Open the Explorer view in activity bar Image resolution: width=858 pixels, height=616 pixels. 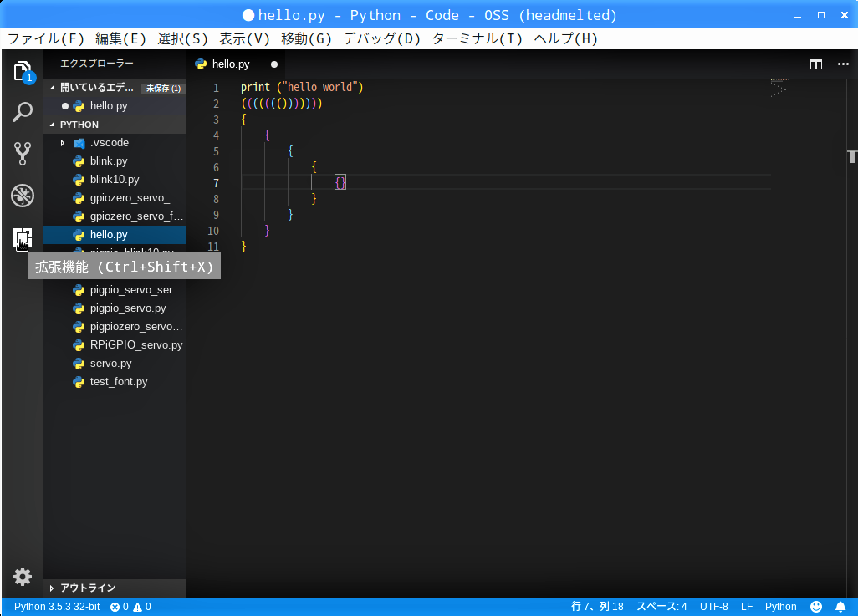tap(23, 71)
